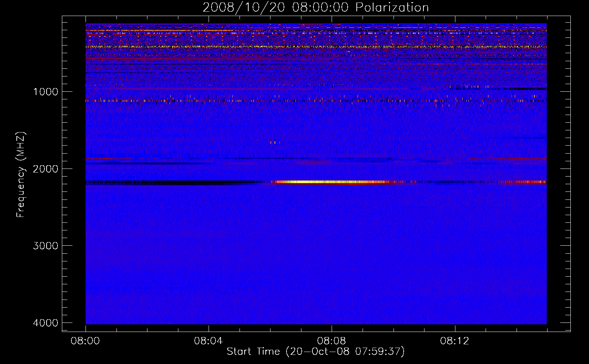
Task: Click the 08:00 time tick label
Action: coord(86,341)
